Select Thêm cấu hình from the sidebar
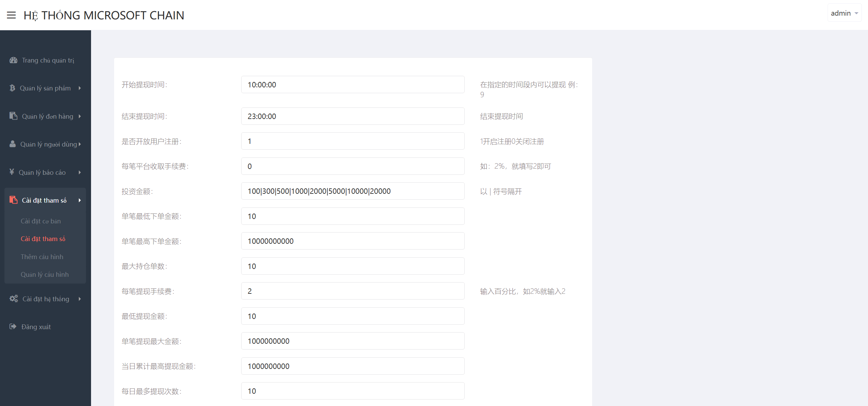868x406 pixels. [42, 257]
